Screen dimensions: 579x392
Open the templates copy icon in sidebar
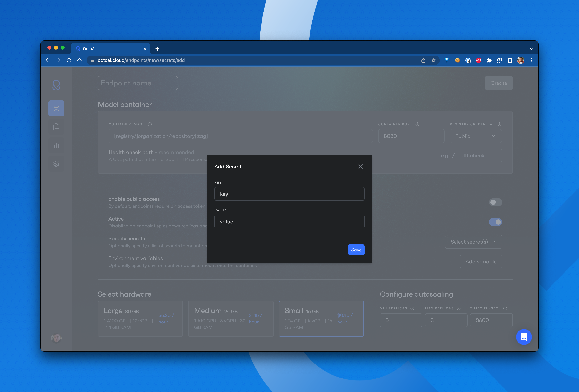(56, 127)
